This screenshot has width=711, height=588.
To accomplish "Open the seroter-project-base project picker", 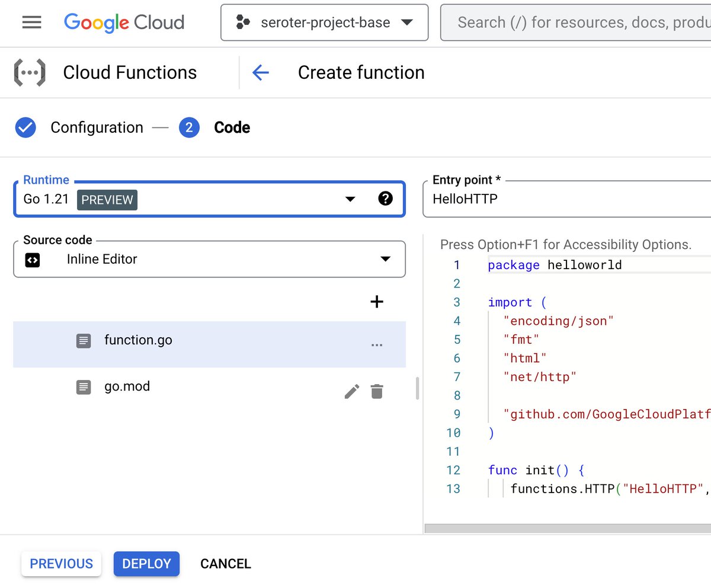I will pyautogui.click(x=325, y=23).
